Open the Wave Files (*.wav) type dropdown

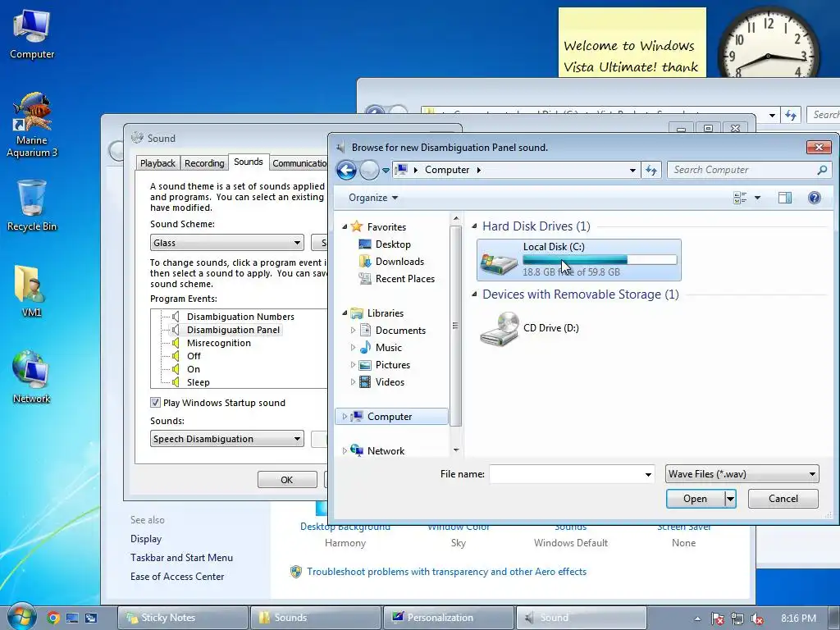[742, 473]
